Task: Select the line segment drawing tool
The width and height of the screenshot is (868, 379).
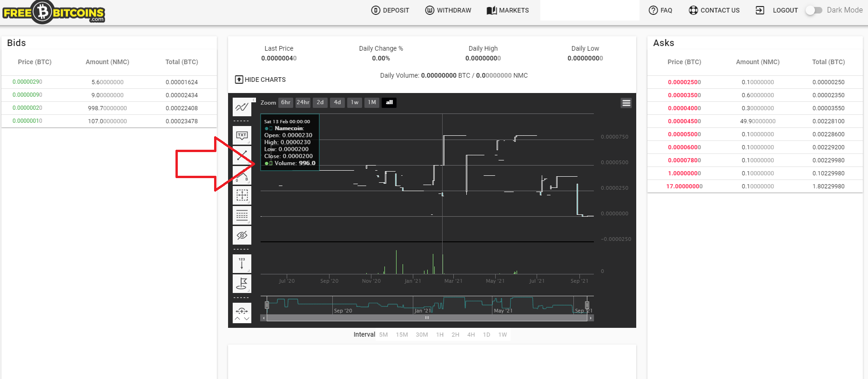Action: [x=242, y=155]
